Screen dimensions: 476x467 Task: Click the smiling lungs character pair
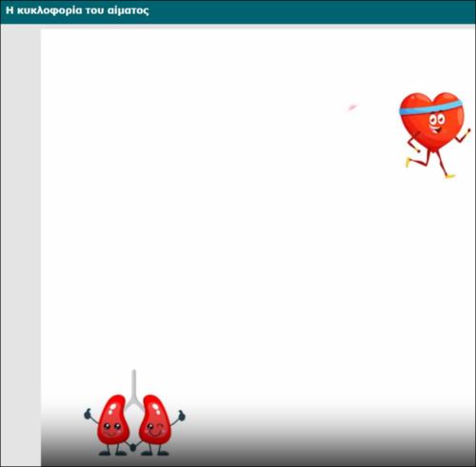point(134,413)
